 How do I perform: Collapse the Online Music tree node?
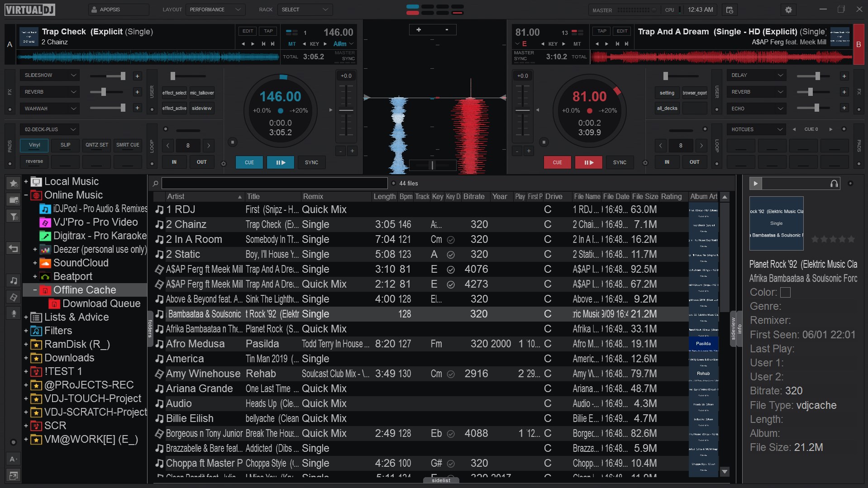click(26, 195)
